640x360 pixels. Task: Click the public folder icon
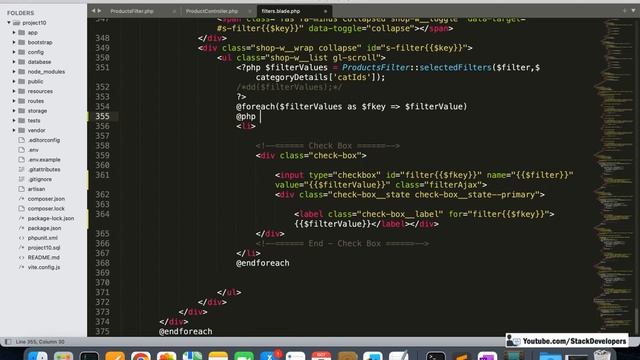pyautogui.click(x=22, y=82)
